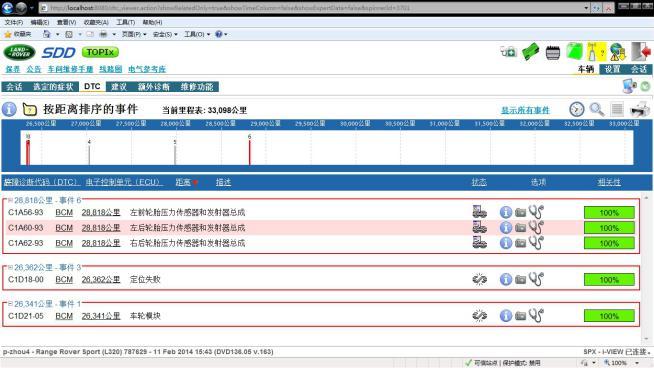Image resolution: width=654 pixels, height=368 pixels.
Task: Switch to the 建议 tab
Action: [x=119, y=87]
